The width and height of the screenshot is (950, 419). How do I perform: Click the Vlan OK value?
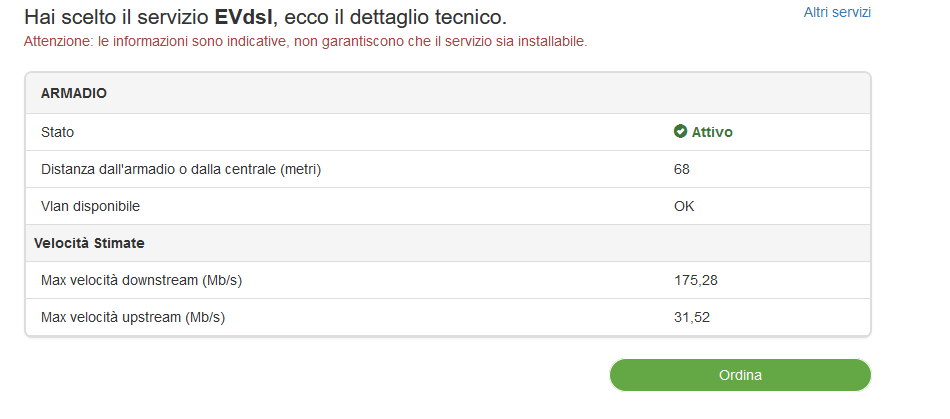pos(684,206)
